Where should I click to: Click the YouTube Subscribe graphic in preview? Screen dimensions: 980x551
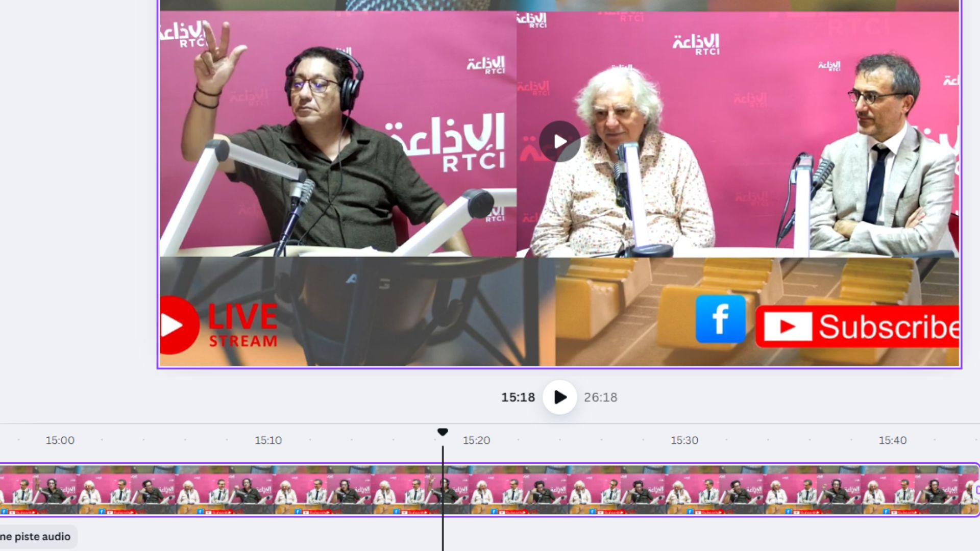point(857,327)
